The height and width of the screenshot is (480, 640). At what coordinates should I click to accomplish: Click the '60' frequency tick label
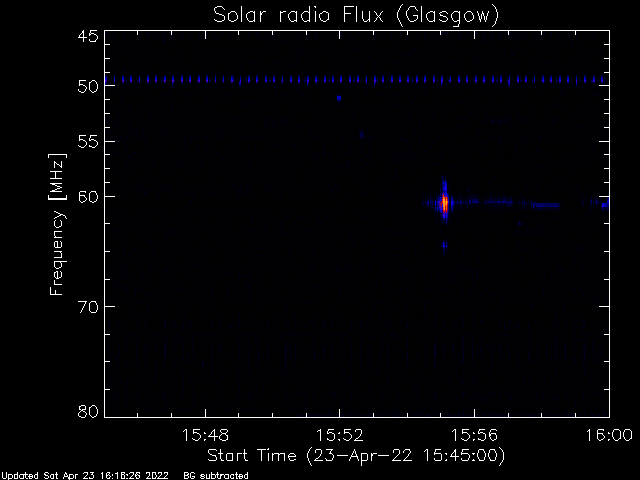[88, 197]
